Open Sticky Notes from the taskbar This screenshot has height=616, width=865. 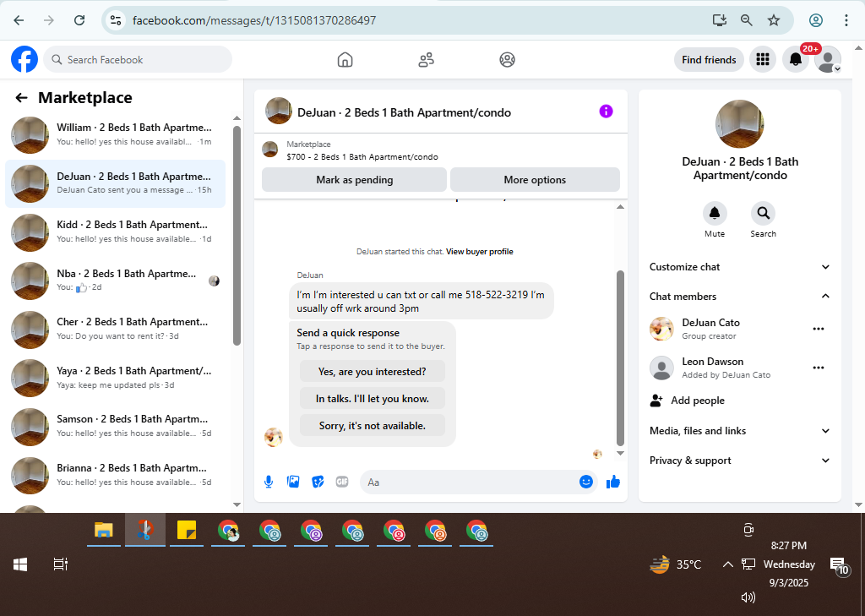(187, 531)
